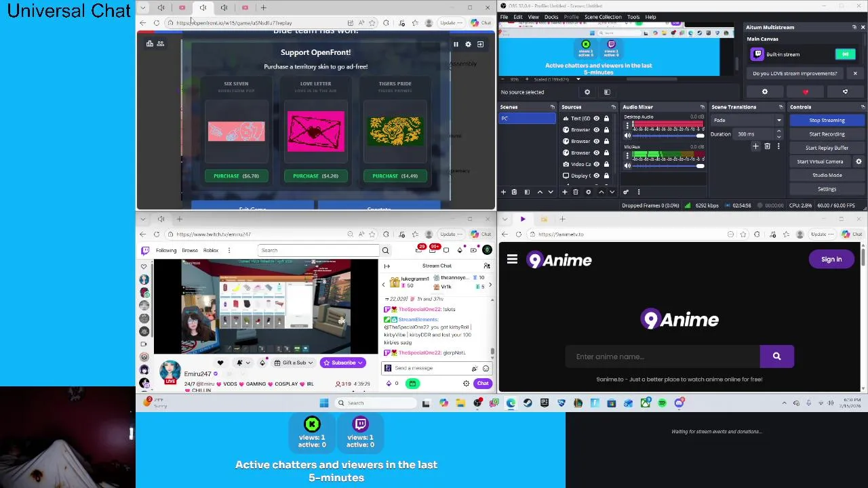Open the Gift a Sub dropdown
Image resolution: width=868 pixels, height=488 pixels.
[x=294, y=363]
